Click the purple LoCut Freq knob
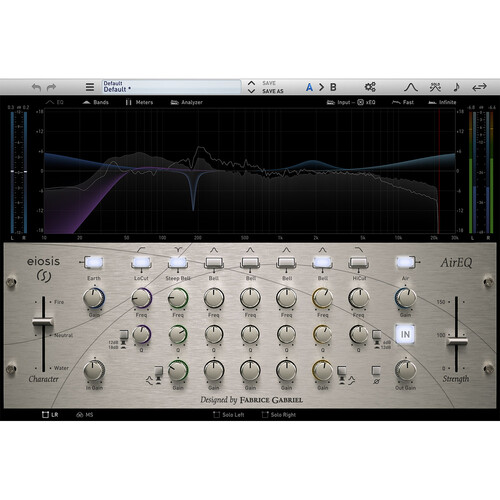 [141, 298]
